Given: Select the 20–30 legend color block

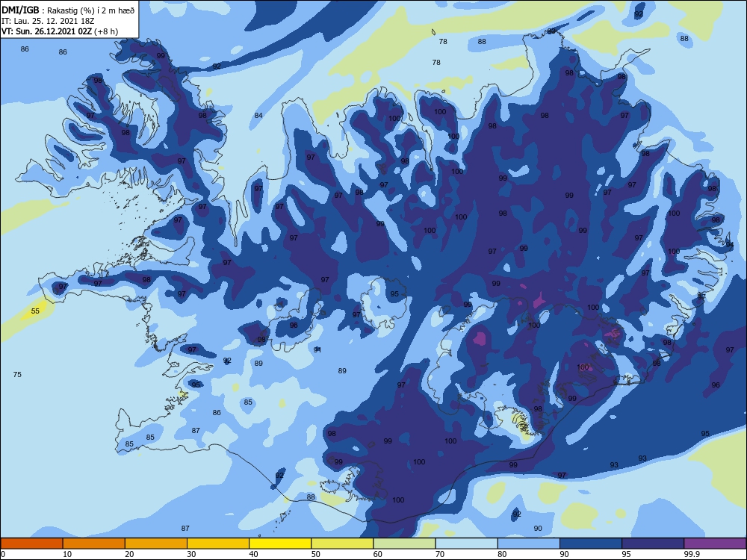Looking at the screenshot, I should coord(156,544).
